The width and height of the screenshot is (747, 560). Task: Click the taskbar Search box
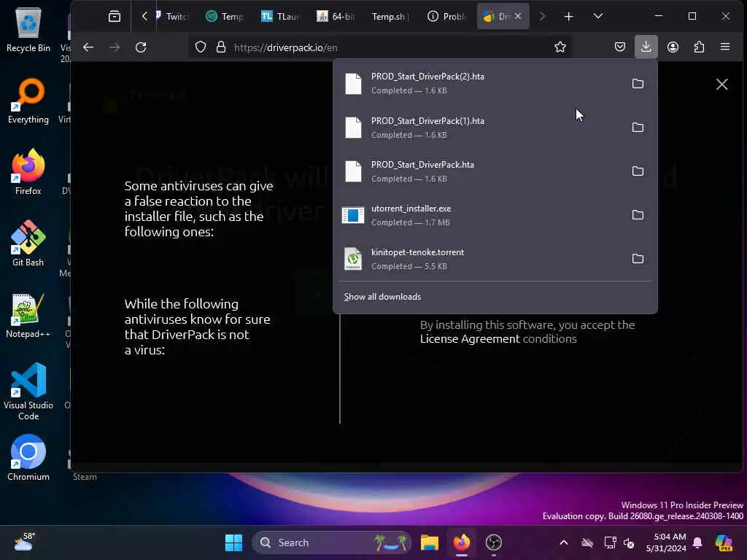331,542
